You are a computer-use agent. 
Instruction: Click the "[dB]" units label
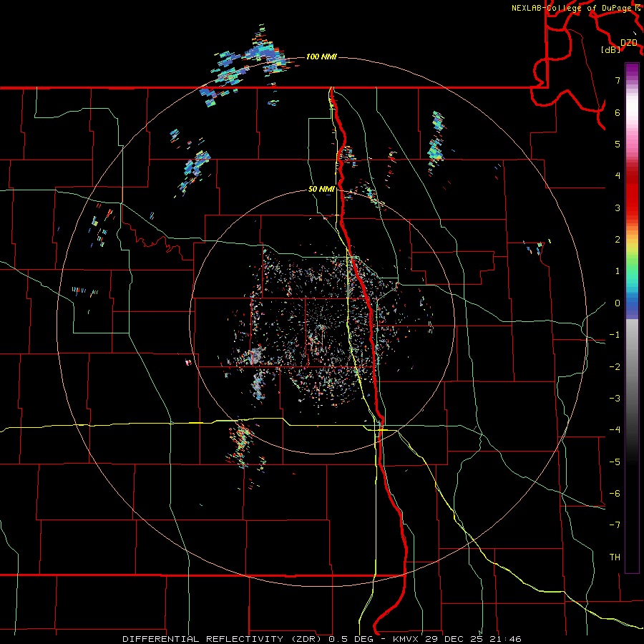pyautogui.click(x=610, y=50)
